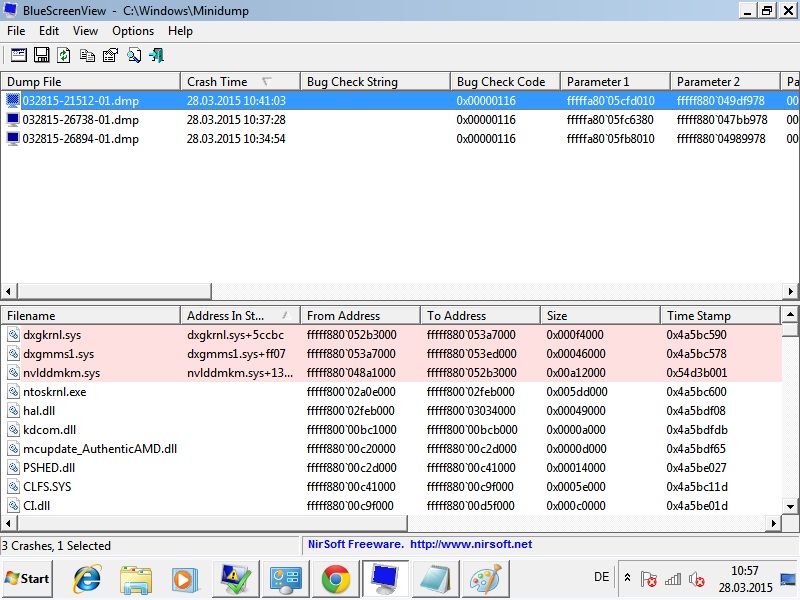Viewport: 800px width, 600px height.
Task: Click crash time 28.03.2015 10:37:28
Action: point(236,119)
